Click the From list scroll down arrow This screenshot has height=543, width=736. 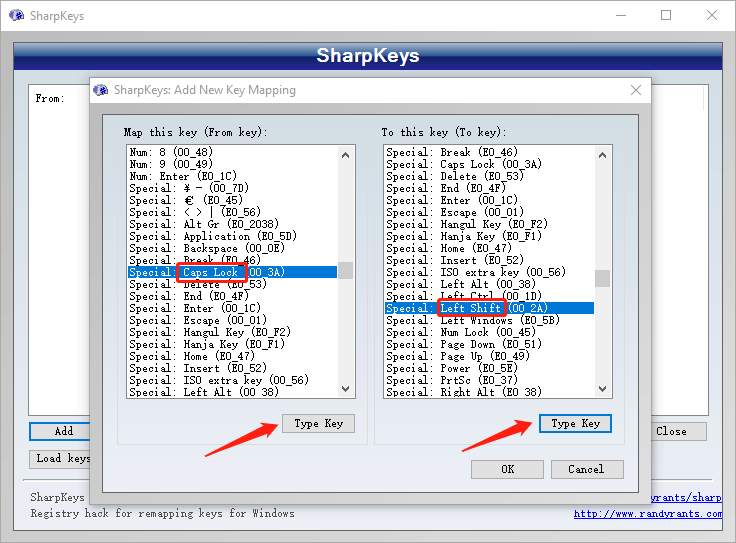point(346,389)
